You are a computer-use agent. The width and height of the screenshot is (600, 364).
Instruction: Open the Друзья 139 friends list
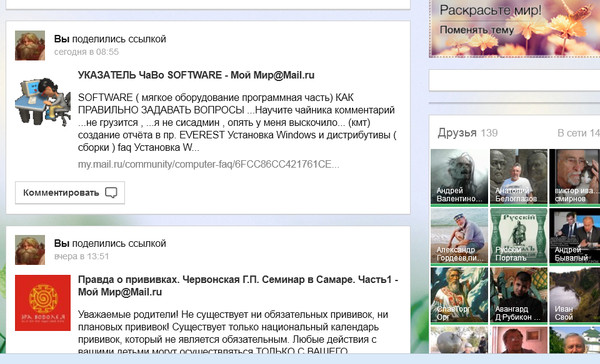468,133
